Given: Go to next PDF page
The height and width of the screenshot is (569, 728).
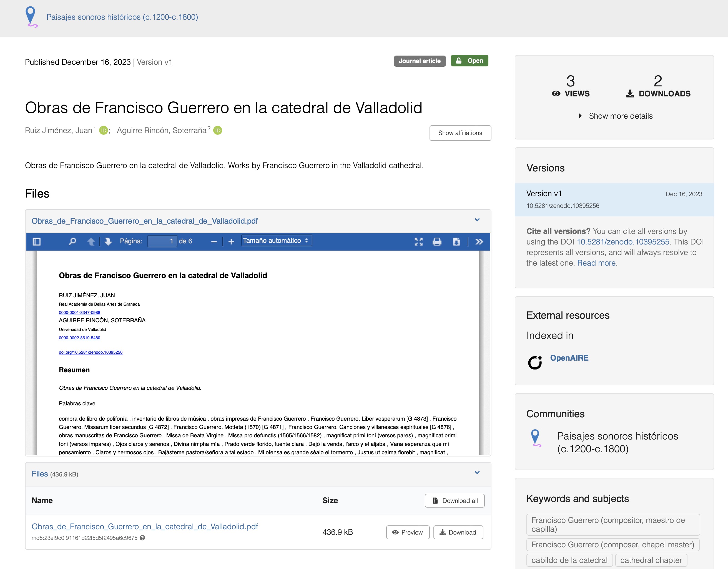Looking at the screenshot, I should tap(108, 241).
